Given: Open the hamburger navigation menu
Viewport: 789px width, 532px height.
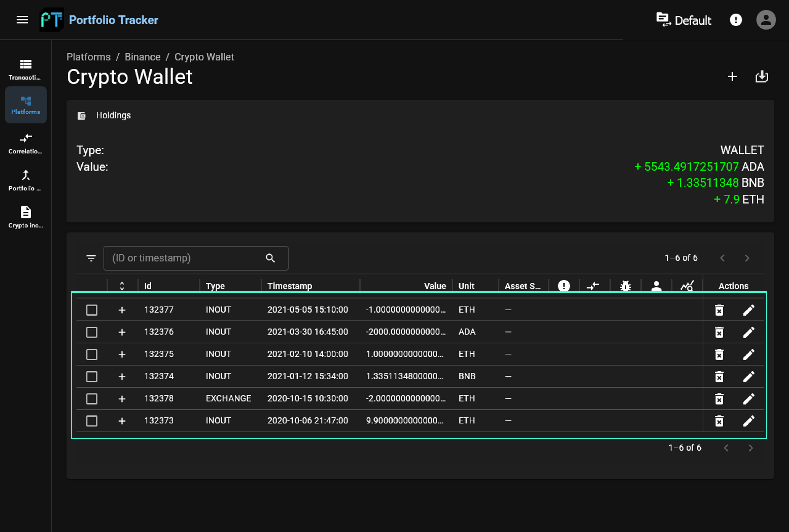Looking at the screenshot, I should pyautogui.click(x=22, y=20).
